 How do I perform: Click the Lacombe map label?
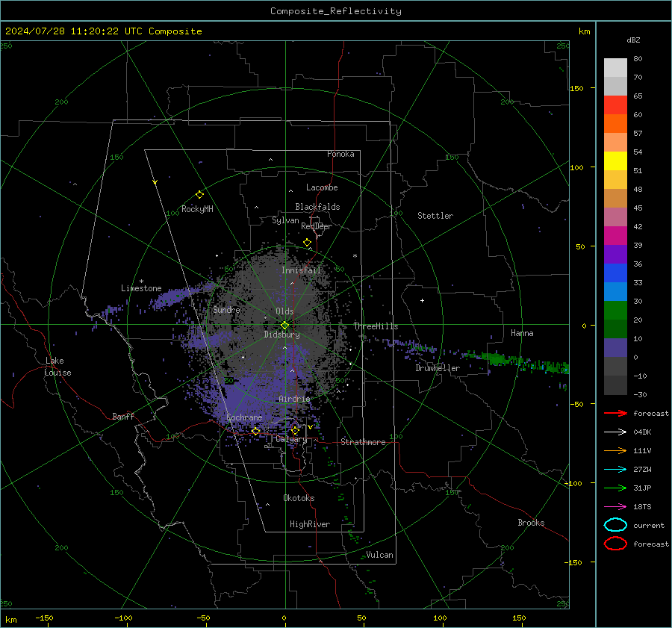pyautogui.click(x=322, y=187)
